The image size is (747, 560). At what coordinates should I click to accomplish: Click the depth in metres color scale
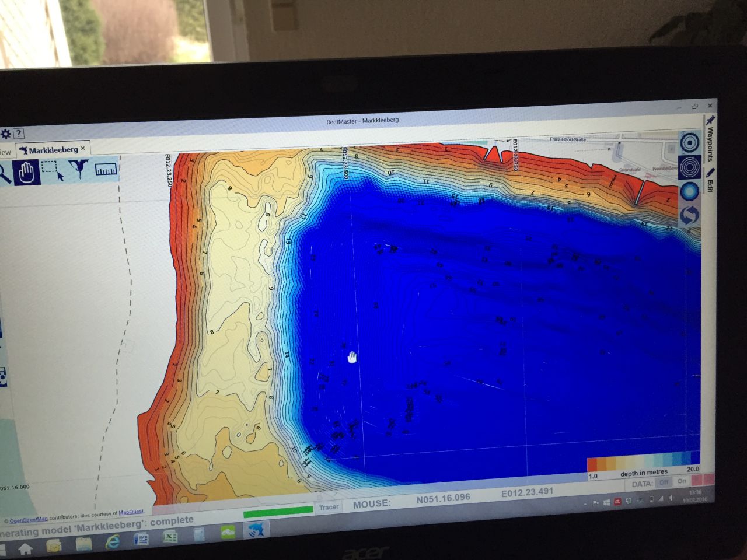[x=643, y=463]
